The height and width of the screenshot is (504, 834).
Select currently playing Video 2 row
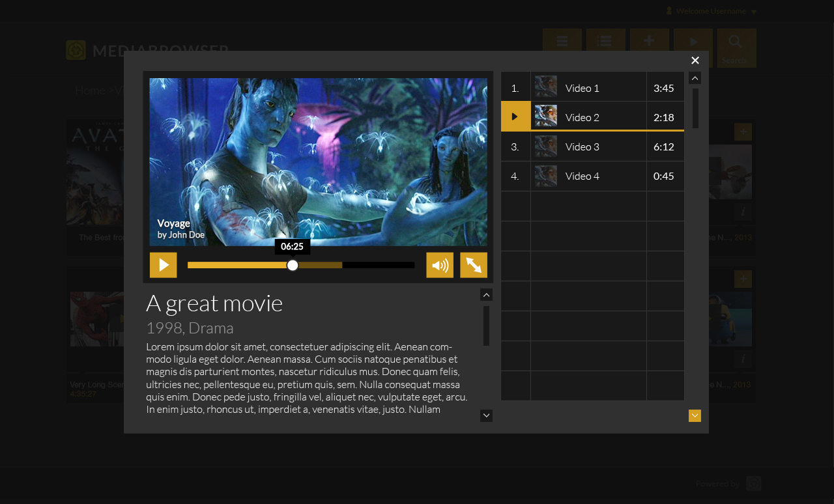(592, 117)
